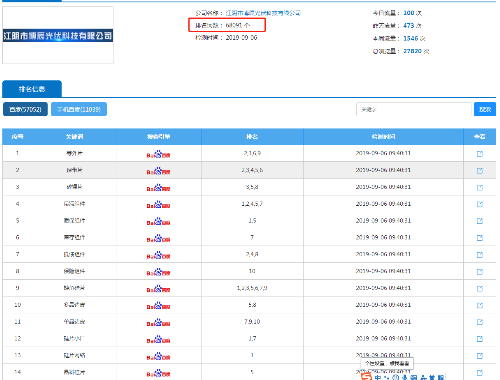500x380 pixels.
Task: Open the view icon in row 13
Action: coord(480,356)
